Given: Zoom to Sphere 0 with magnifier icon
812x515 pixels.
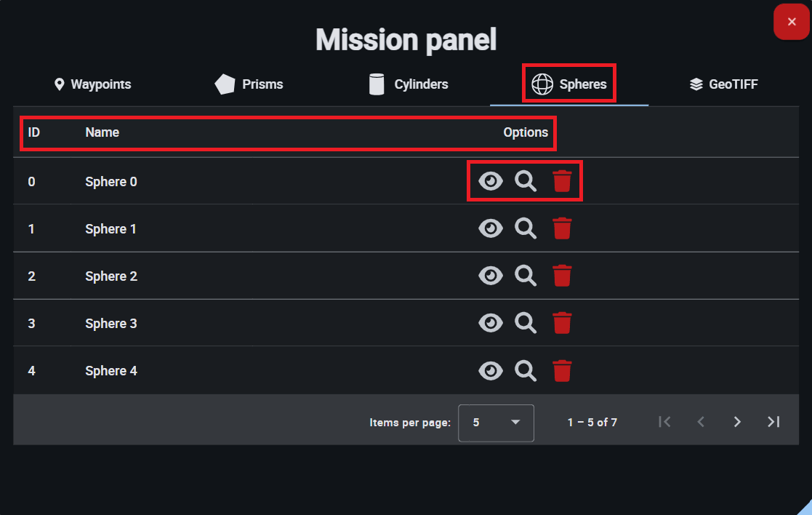Looking at the screenshot, I should coord(526,181).
